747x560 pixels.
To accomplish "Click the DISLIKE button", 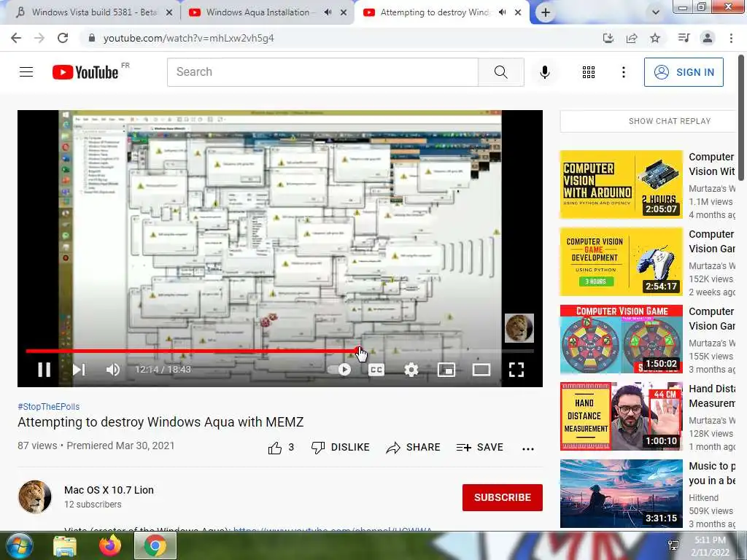I will [x=340, y=448].
